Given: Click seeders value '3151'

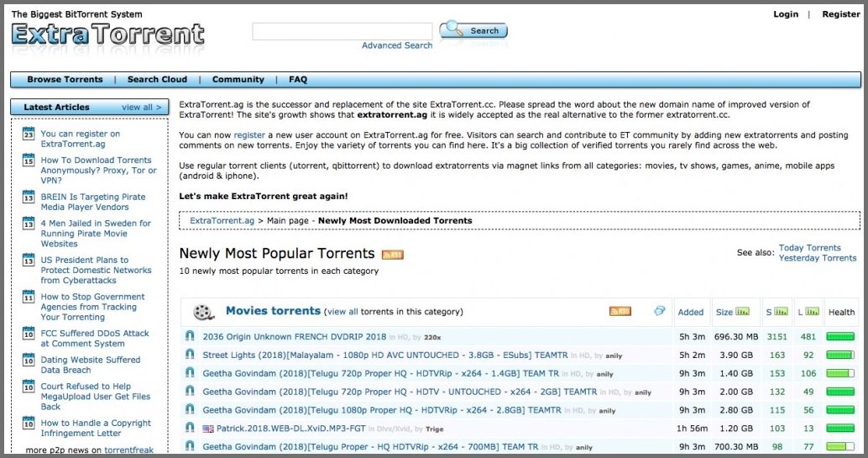Looking at the screenshot, I should pyautogui.click(x=776, y=337).
